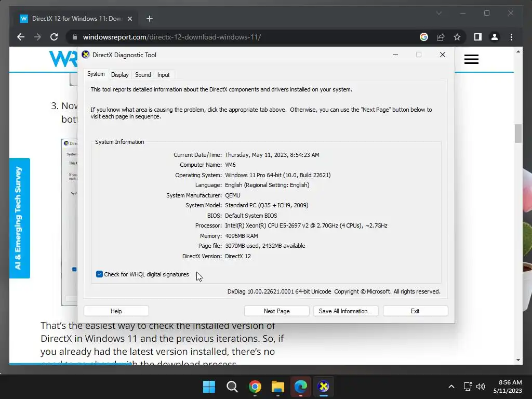
Task: Click the Memory value 4096MB RAM
Action: pyautogui.click(x=241, y=236)
